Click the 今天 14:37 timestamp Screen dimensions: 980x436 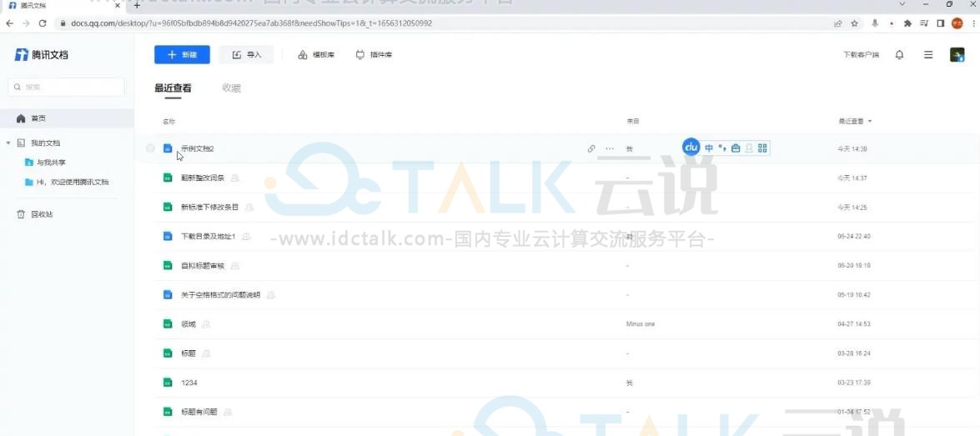point(852,178)
